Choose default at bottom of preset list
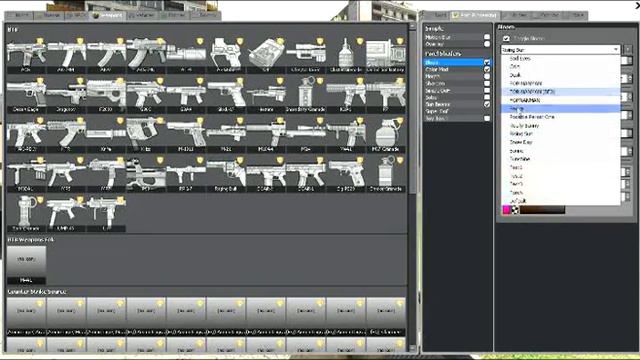This screenshot has height=360, width=640. (x=560, y=201)
